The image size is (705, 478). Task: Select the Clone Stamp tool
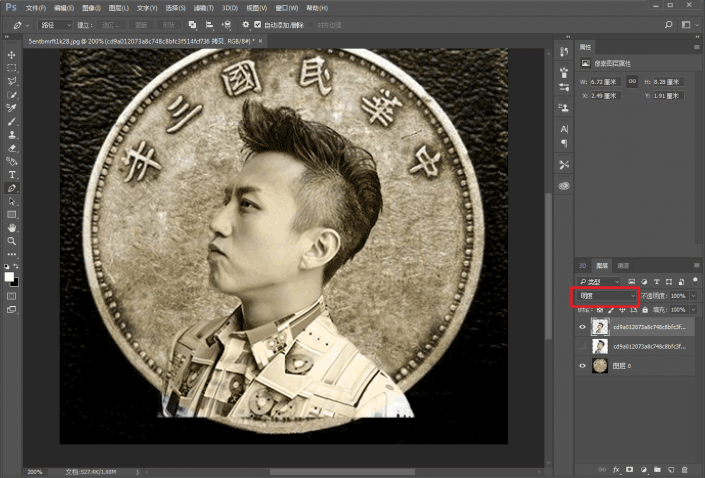(12, 135)
